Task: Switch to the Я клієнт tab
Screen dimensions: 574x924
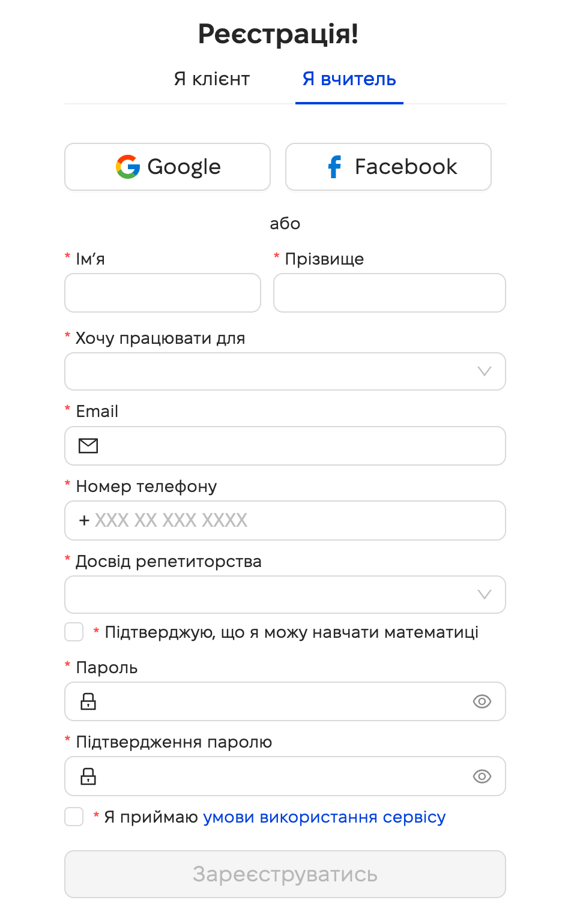Action: point(212,79)
